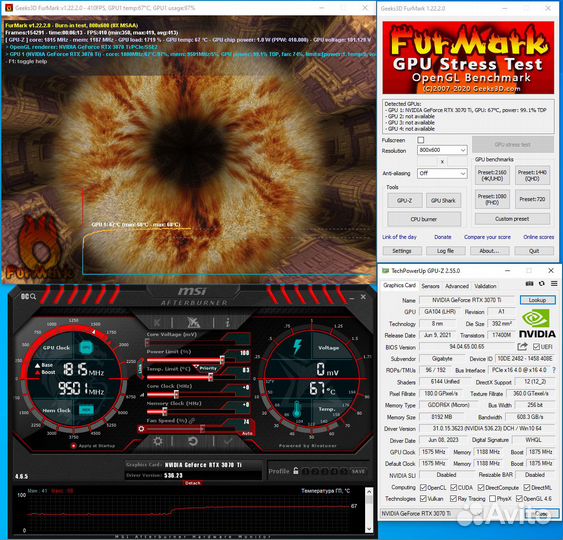Click Afterburner Detach monitor button
563x540 pixels.
click(x=192, y=483)
